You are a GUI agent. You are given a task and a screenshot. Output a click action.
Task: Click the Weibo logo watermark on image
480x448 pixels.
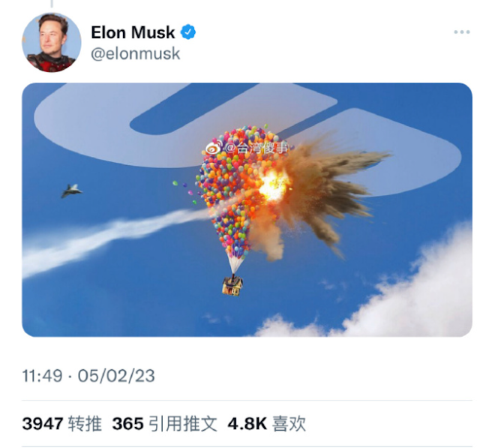[213, 149]
